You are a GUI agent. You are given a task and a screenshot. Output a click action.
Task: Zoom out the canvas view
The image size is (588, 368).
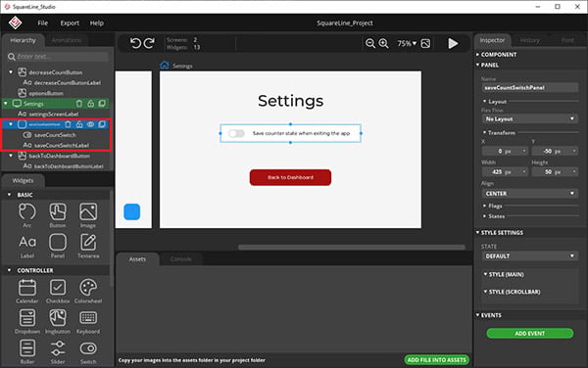[x=370, y=43]
